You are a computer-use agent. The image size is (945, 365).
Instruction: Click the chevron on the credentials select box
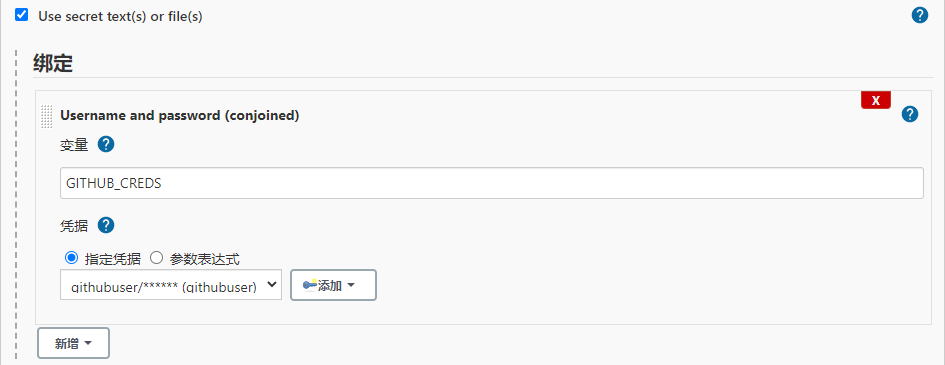click(x=272, y=284)
